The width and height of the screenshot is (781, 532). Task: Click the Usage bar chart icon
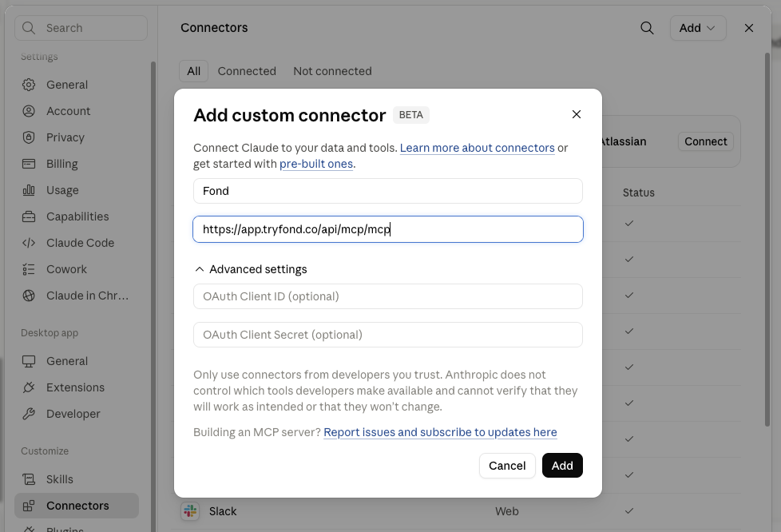(29, 190)
